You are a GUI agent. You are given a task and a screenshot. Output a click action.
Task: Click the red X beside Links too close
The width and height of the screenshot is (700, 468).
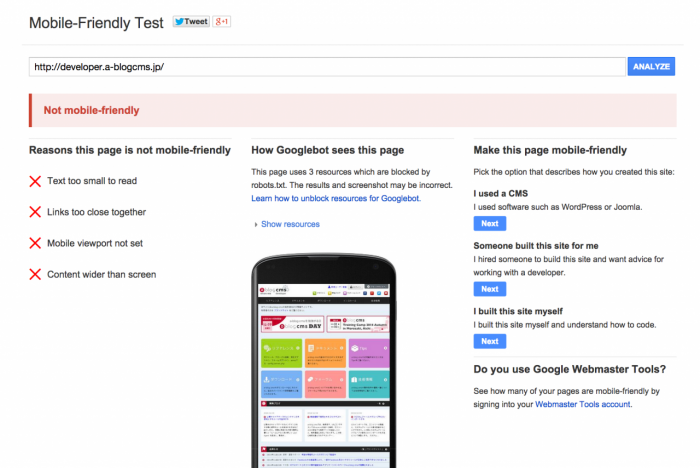[x=35, y=212]
